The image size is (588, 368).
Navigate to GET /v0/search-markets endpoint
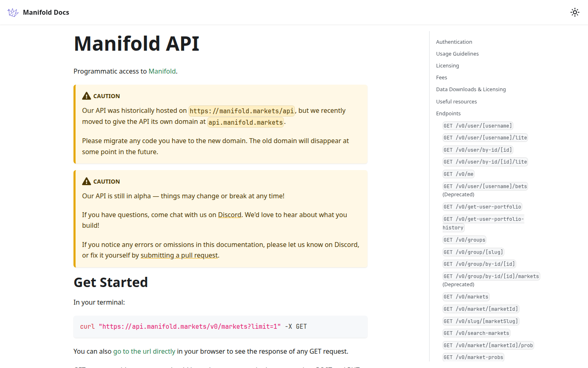point(476,333)
